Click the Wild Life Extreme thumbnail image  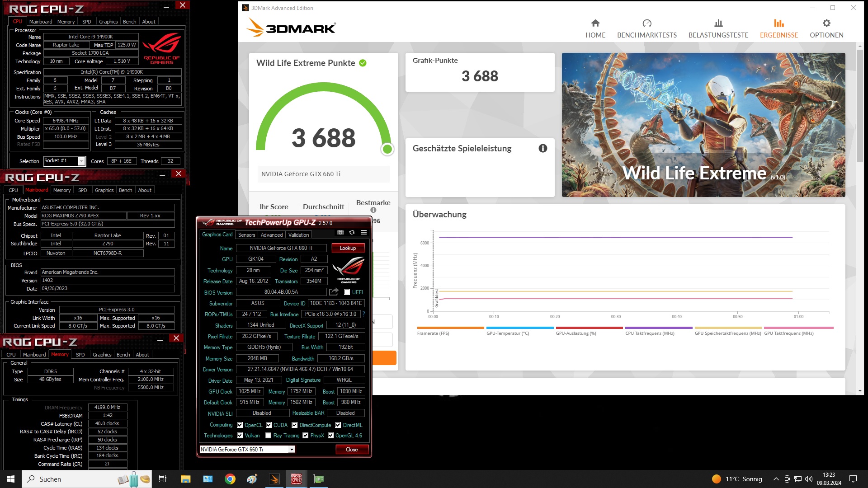703,125
